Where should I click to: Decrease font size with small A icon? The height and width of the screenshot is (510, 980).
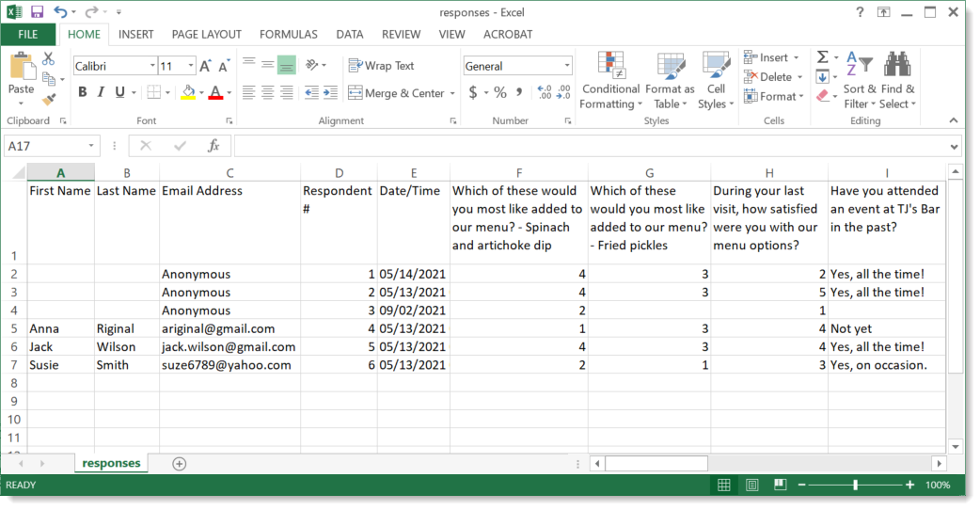pyautogui.click(x=224, y=66)
